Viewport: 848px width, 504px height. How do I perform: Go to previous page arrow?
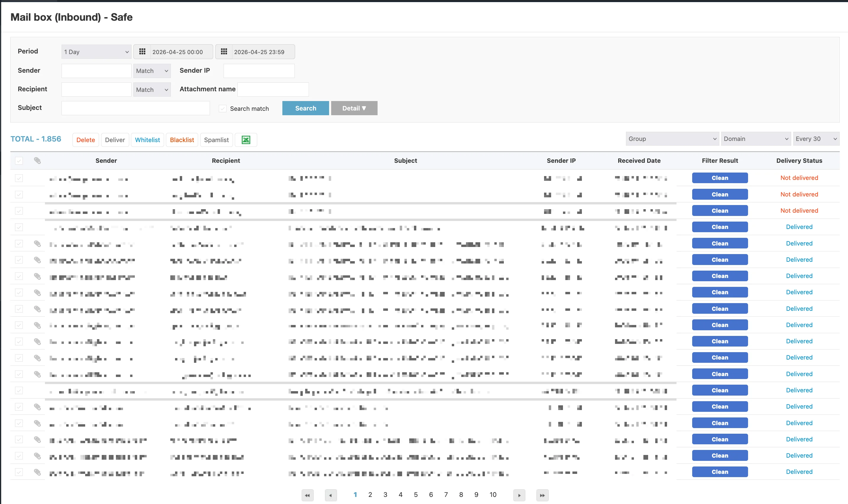click(x=331, y=495)
